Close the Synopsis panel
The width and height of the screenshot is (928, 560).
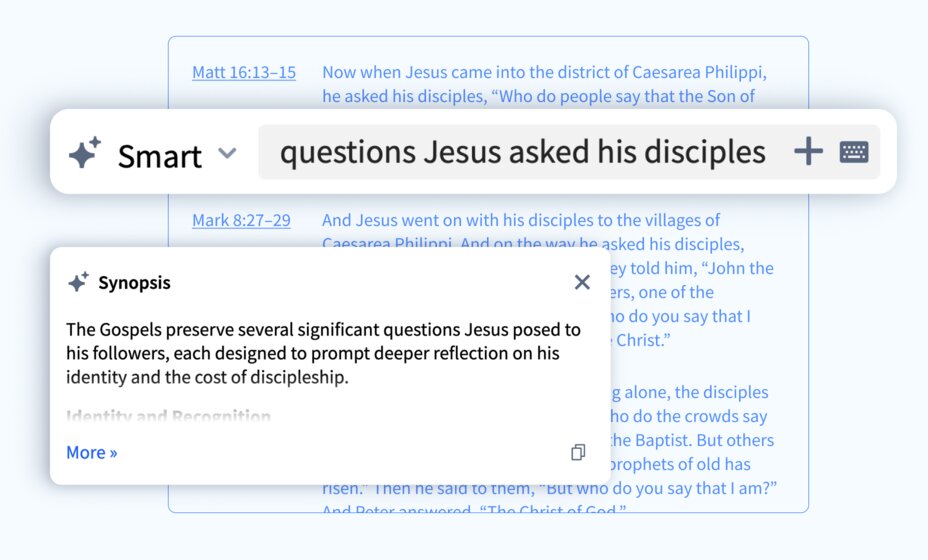point(582,283)
